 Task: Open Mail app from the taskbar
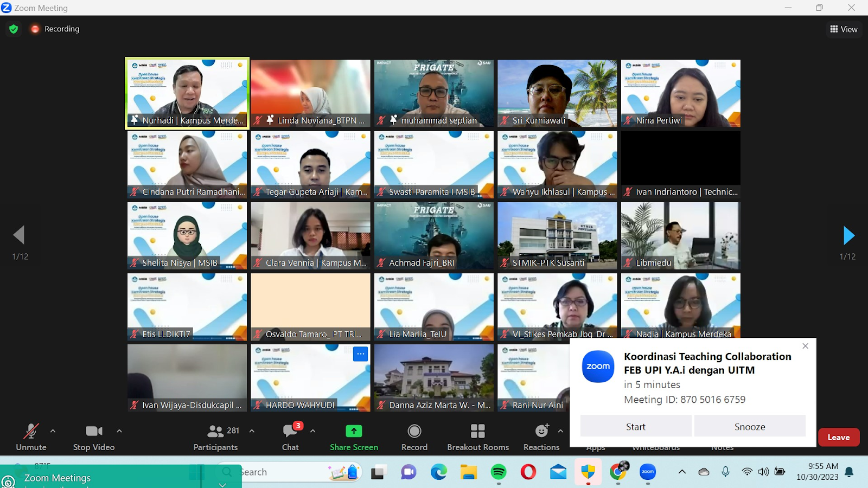558,472
